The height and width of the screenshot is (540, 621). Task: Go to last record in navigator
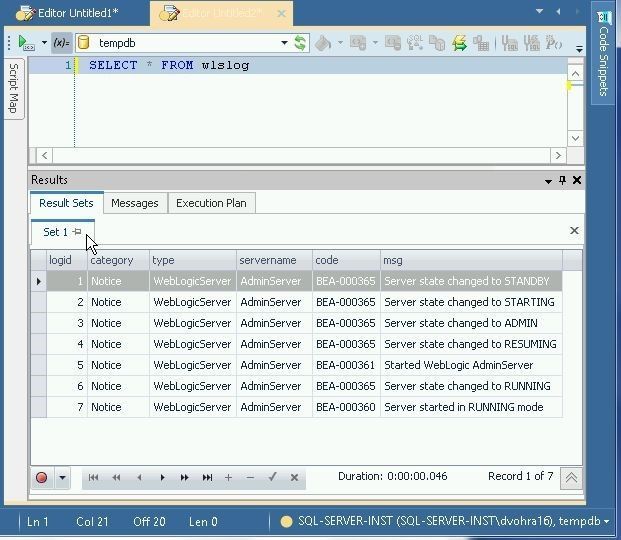click(207, 478)
